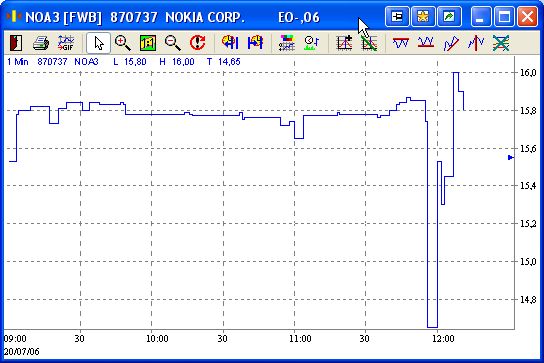Click the application icon in title bar
This screenshot has height=363, width=544.
(14, 16)
